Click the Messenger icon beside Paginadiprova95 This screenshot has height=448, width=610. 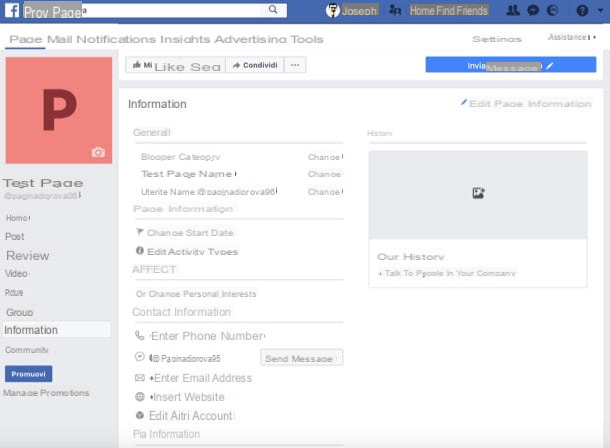pyautogui.click(x=139, y=356)
